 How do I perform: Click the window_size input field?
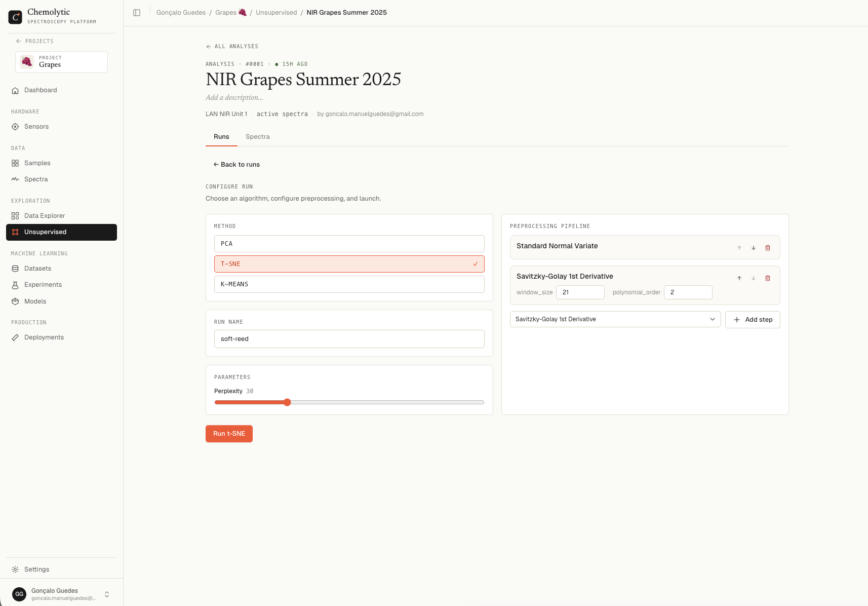click(580, 292)
